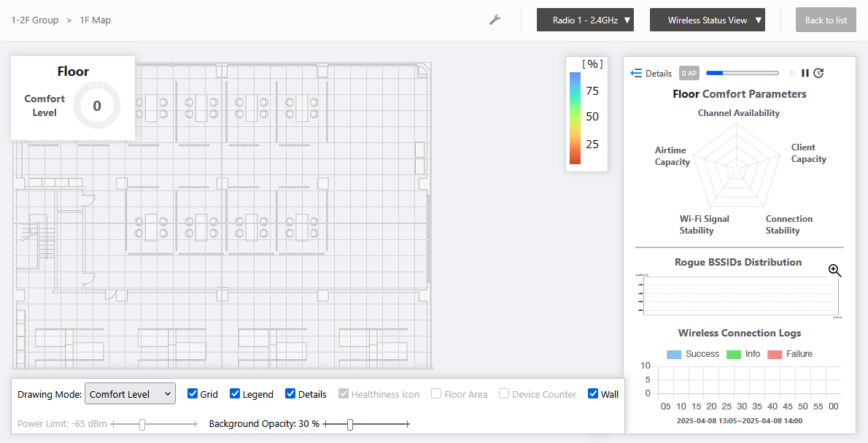Screen dimensions: 868x443
Task: Click the Floor Comfort Level gauge
Action: (x=97, y=106)
